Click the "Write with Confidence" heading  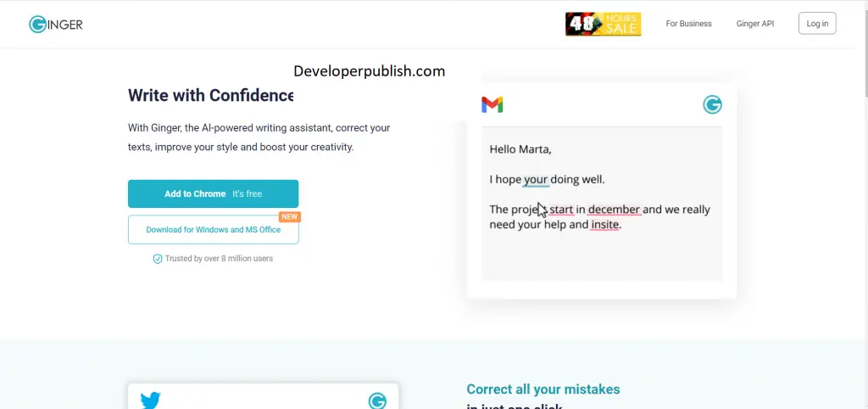[210, 95]
